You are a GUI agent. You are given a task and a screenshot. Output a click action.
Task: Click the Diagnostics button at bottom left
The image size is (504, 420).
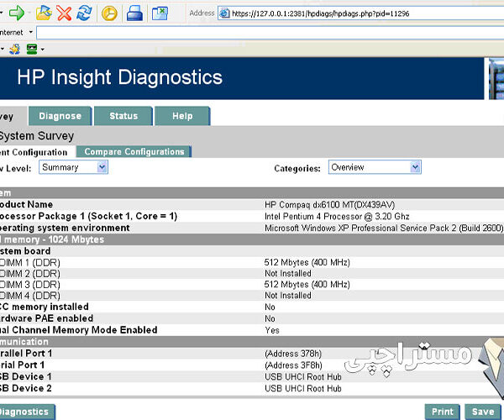pos(28,412)
